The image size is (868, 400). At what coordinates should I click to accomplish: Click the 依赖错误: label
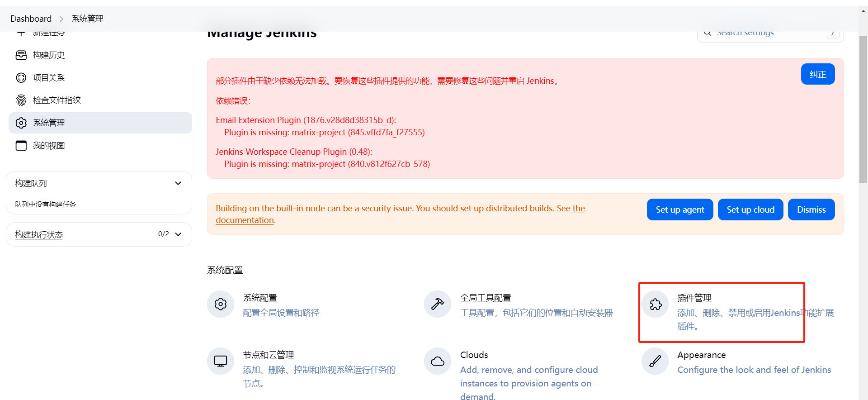(233, 100)
